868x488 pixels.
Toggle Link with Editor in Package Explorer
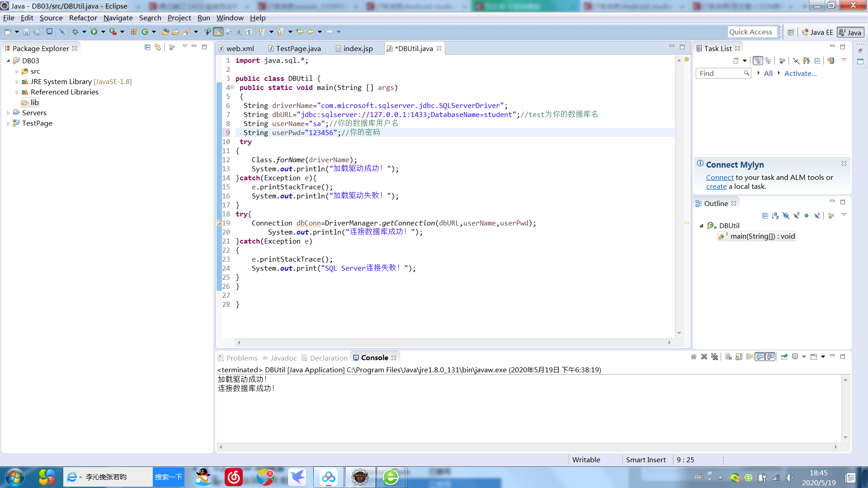(x=157, y=47)
